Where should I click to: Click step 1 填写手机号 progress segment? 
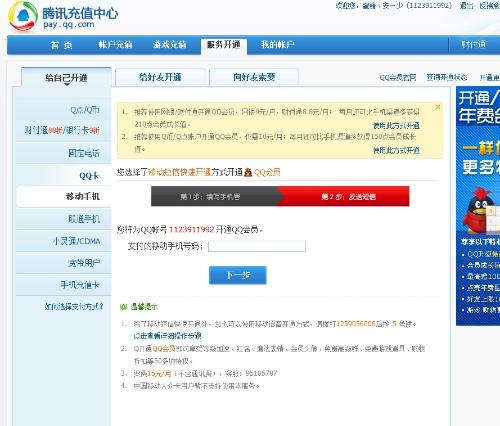pyautogui.click(x=215, y=197)
